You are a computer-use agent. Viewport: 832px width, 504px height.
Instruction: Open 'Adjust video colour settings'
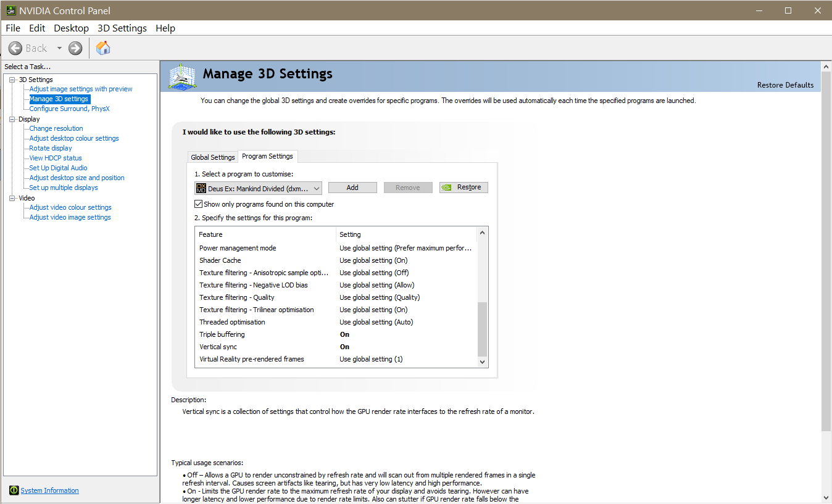[70, 207]
